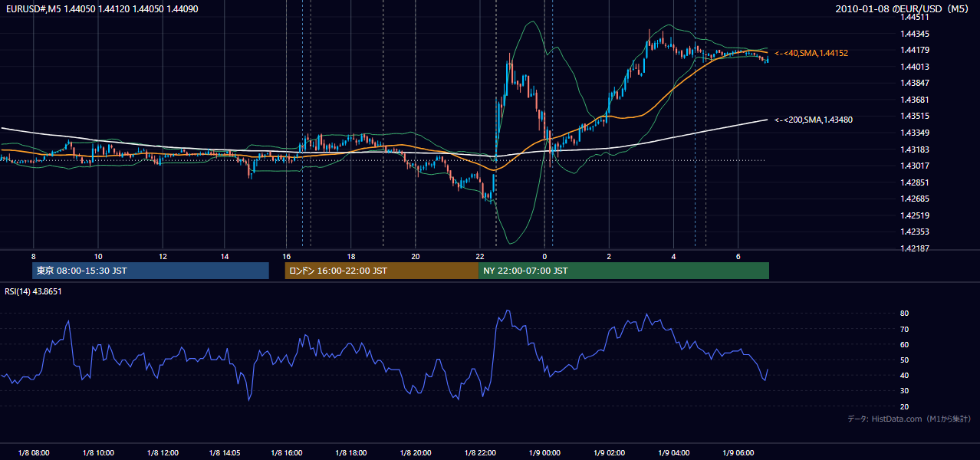This screenshot has height=460, width=980.
Task: Click the hour 14 tick under price chart
Action: [x=225, y=256]
